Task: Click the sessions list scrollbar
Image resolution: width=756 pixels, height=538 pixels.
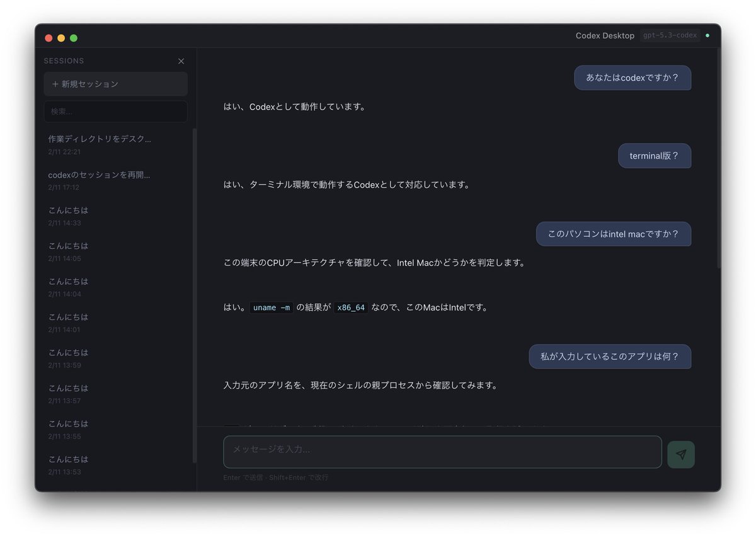Action: pyautogui.click(x=194, y=296)
